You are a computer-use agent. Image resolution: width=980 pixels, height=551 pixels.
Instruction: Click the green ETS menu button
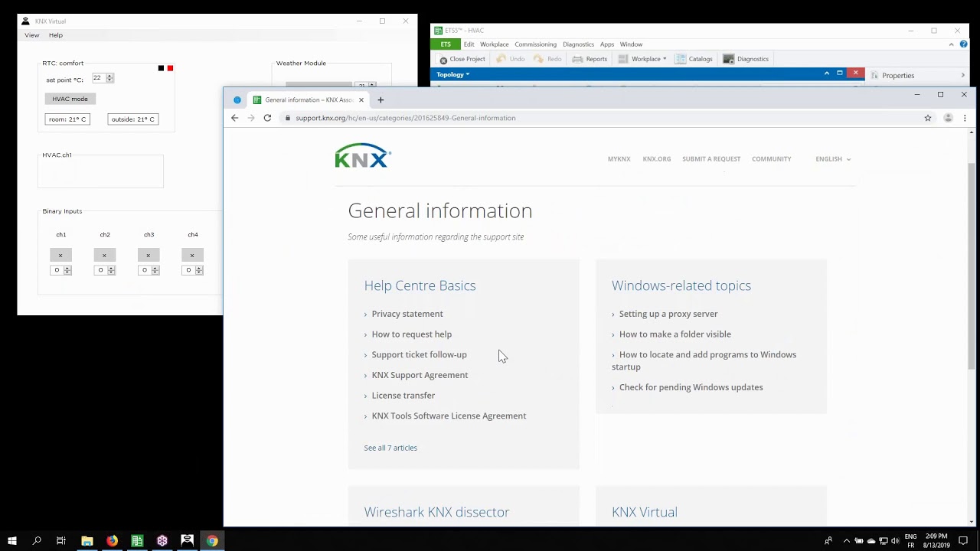446,44
